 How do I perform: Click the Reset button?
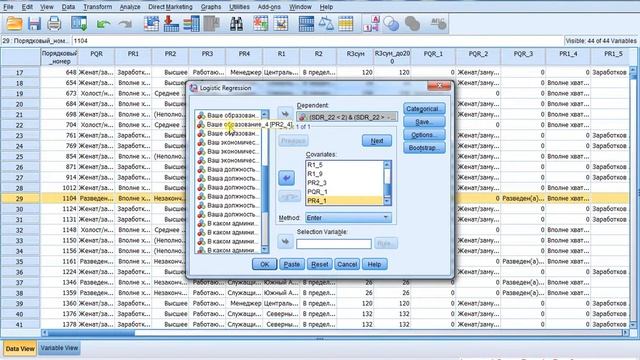(x=320, y=264)
